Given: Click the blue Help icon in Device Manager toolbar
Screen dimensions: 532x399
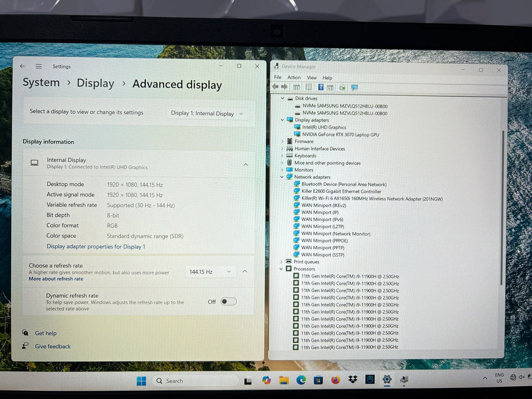Looking at the screenshot, I should 321,87.
